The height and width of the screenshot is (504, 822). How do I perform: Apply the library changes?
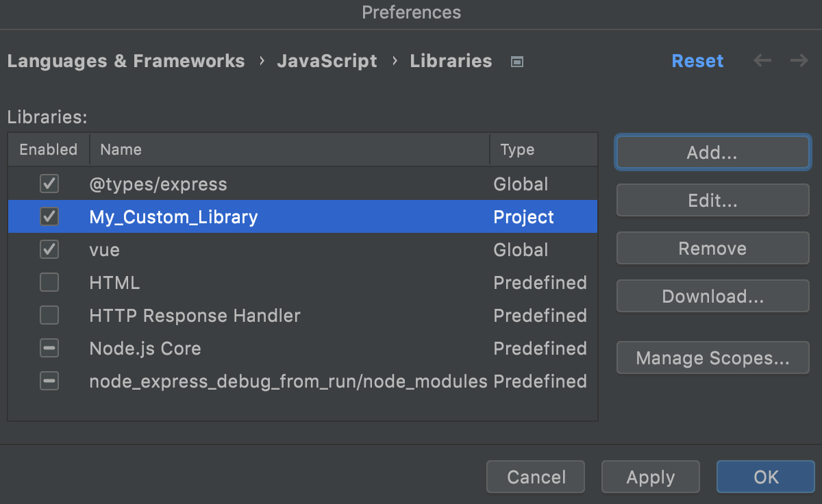[x=650, y=477]
